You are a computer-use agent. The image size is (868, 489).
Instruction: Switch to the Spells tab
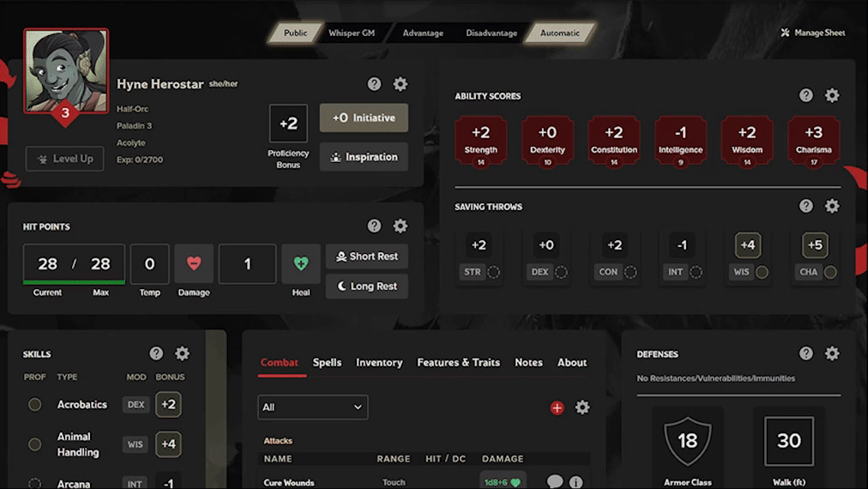327,362
